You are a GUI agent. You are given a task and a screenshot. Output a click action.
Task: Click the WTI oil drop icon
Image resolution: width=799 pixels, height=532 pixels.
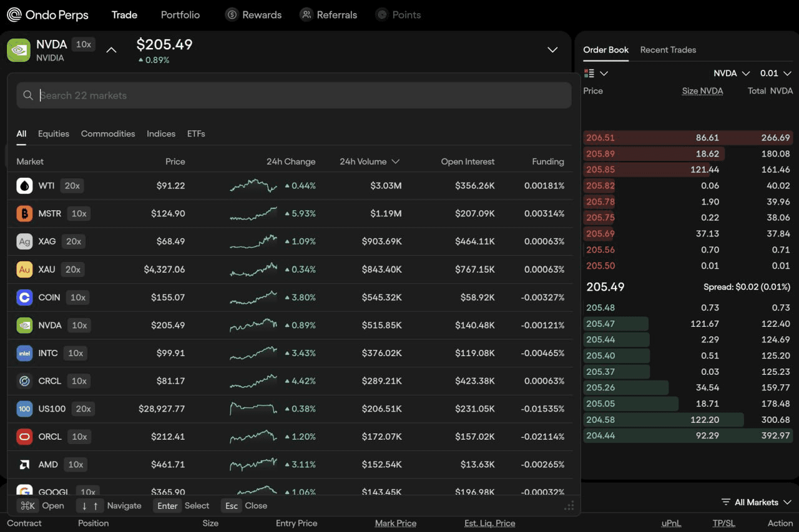pos(24,186)
